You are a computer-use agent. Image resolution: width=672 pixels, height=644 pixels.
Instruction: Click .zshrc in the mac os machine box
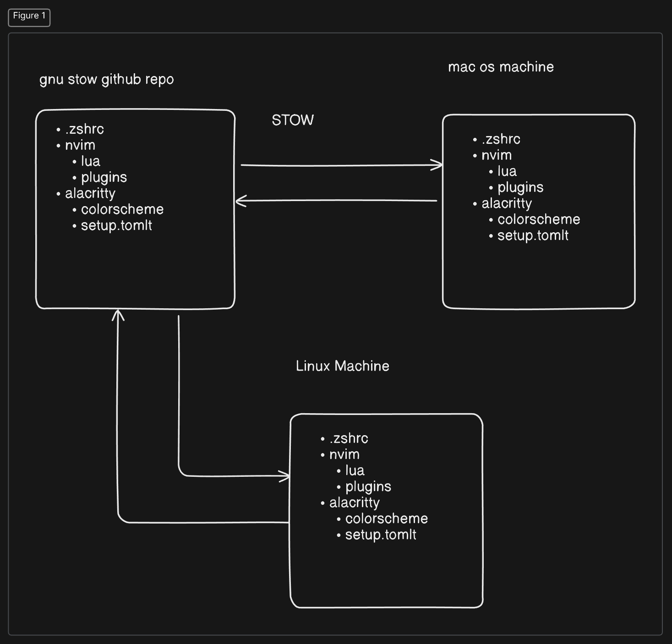pos(501,139)
